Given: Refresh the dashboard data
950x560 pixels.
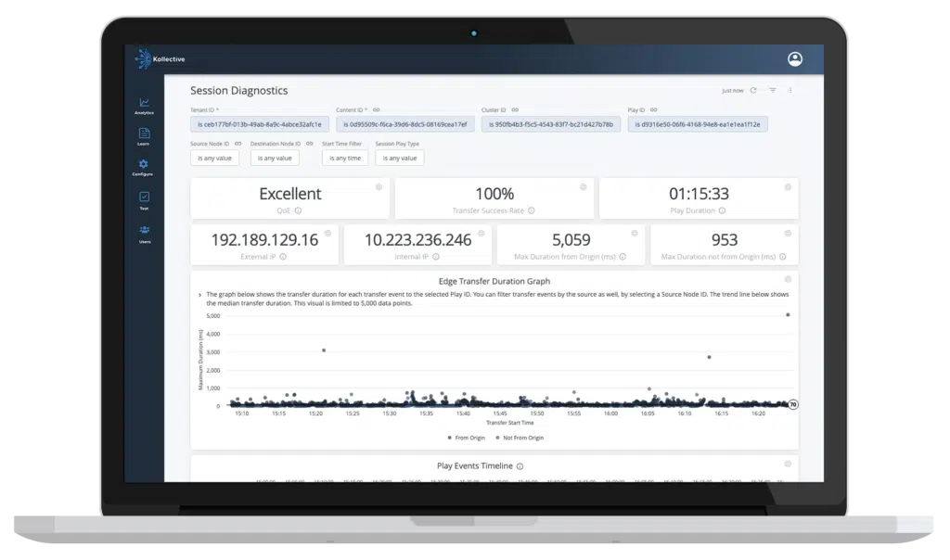Looking at the screenshot, I should pyautogui.click(x=753, y=90).
